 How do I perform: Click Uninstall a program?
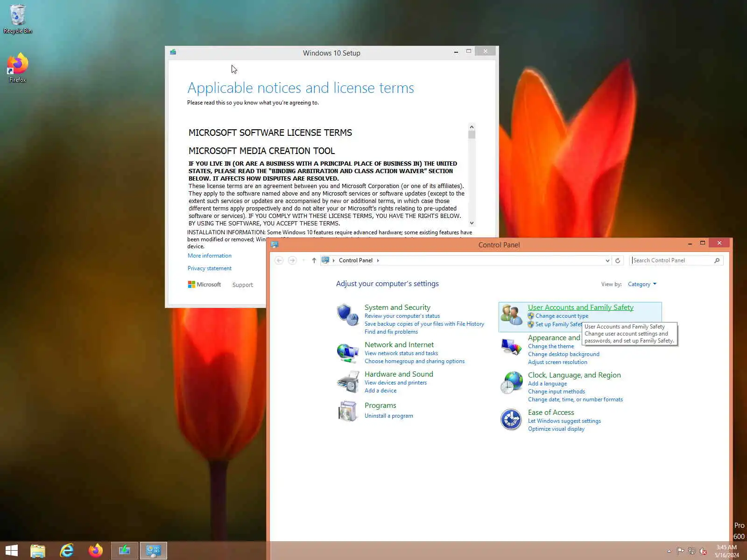pos(389,416)
